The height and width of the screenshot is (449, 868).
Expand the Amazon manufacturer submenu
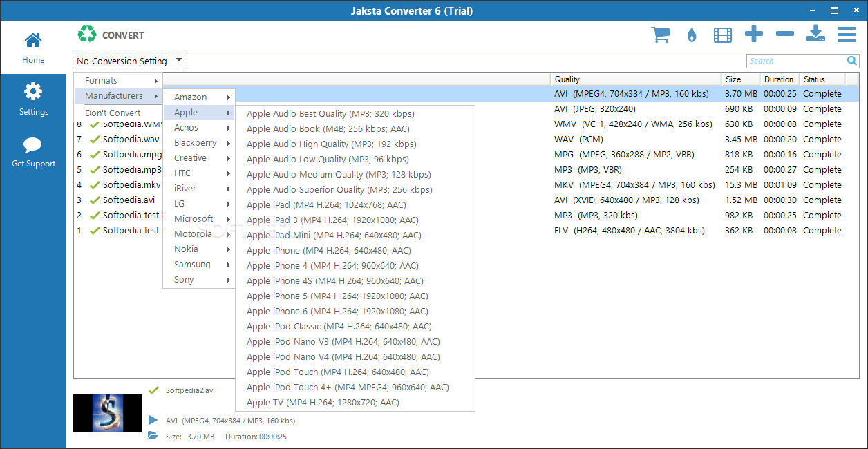pyautogui.click(x=199, y=97)
